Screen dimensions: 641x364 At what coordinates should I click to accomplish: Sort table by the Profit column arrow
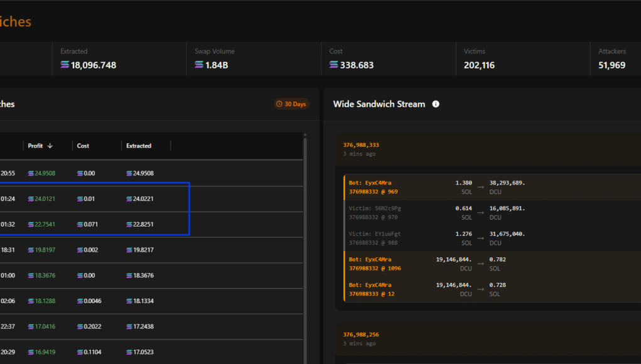tap(50, 146)
